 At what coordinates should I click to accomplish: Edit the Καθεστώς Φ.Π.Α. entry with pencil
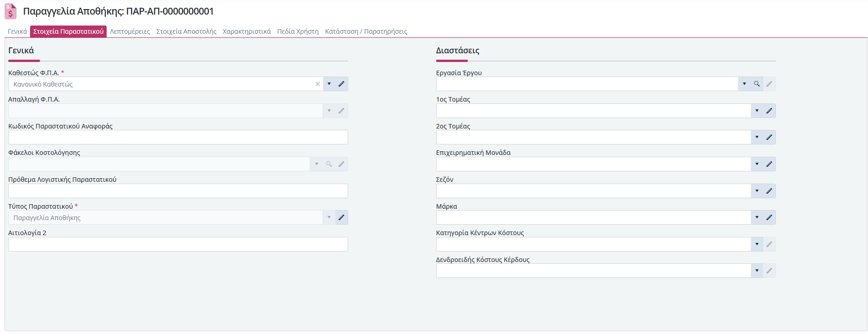(341, 84)
